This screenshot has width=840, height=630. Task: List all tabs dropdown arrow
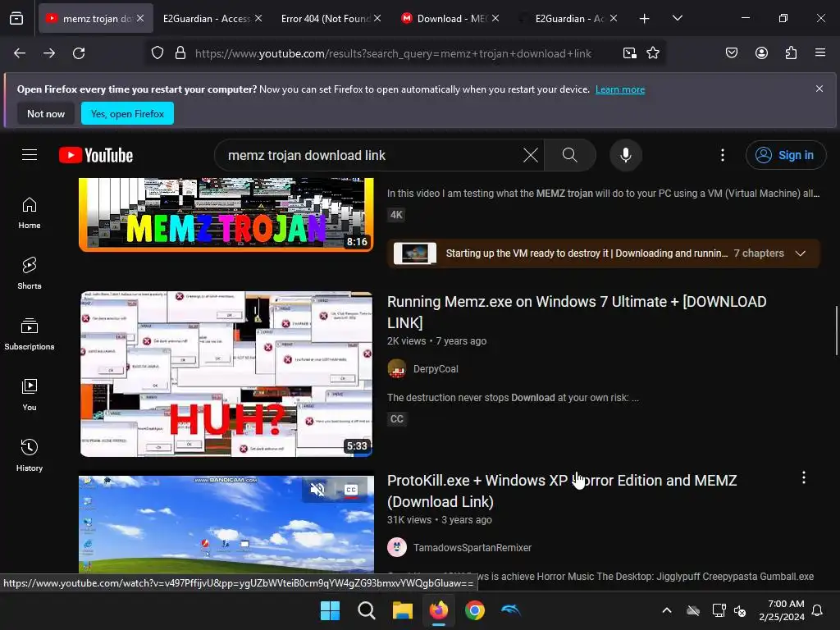[677, 18]
